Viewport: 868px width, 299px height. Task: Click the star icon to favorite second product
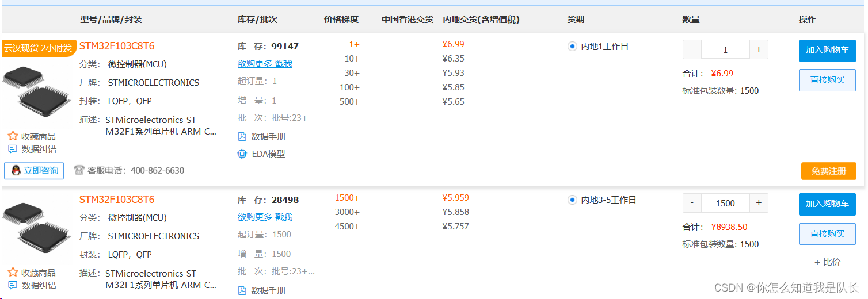13,273
